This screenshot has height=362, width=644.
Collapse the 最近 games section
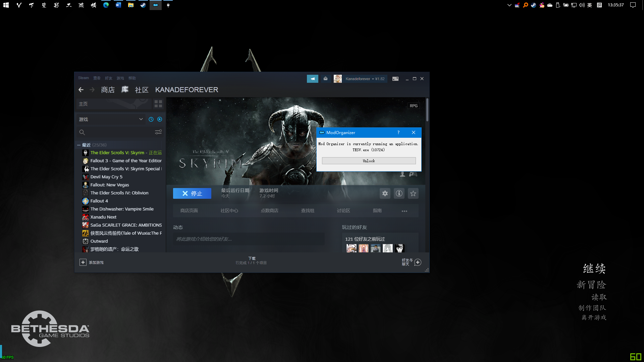tap(79, 145)
